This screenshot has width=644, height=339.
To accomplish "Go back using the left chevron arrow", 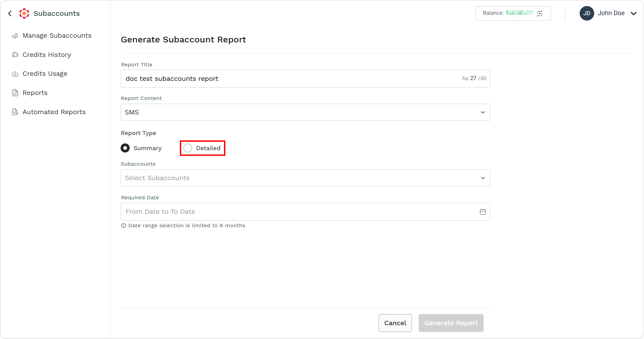I will tap(10, 13).
